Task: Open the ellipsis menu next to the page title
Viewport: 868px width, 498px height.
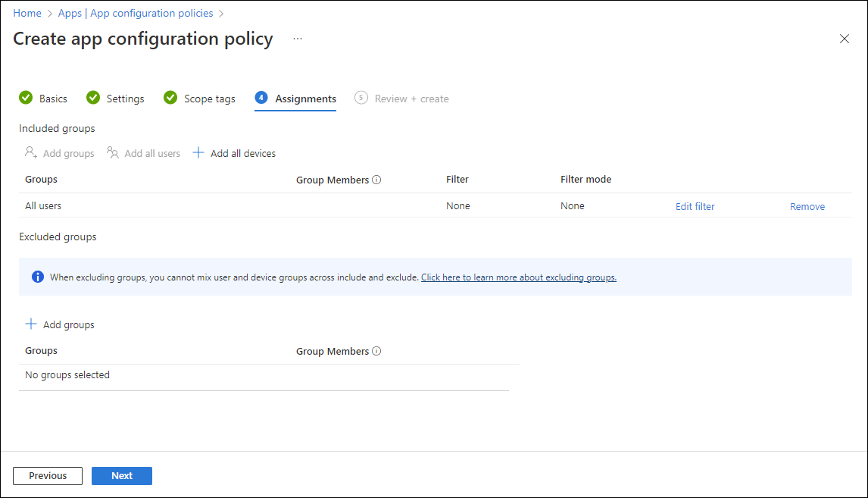Action: coord(297,38)
